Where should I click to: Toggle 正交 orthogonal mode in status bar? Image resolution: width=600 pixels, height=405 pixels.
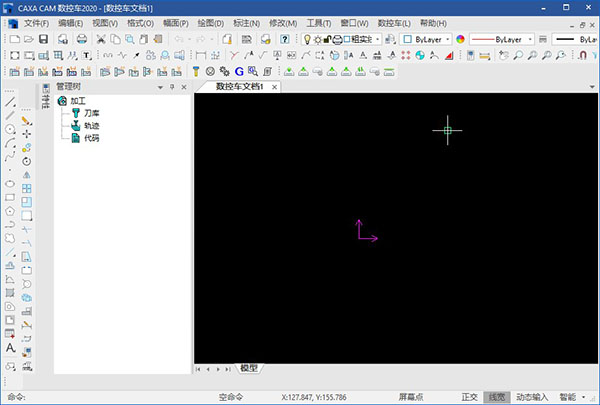coord(470,397)
